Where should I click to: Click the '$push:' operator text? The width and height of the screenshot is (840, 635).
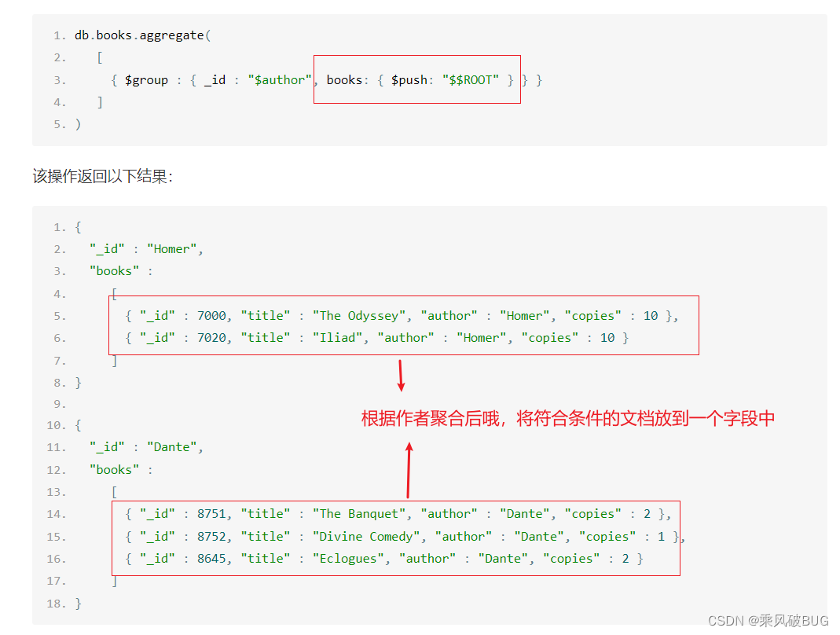[x=412, y=80]
